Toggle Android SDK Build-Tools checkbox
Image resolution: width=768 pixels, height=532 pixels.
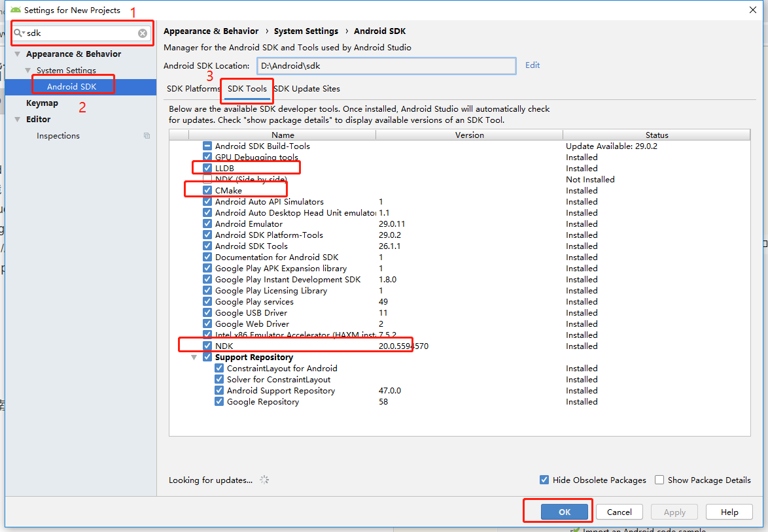(x=207, y=146)
